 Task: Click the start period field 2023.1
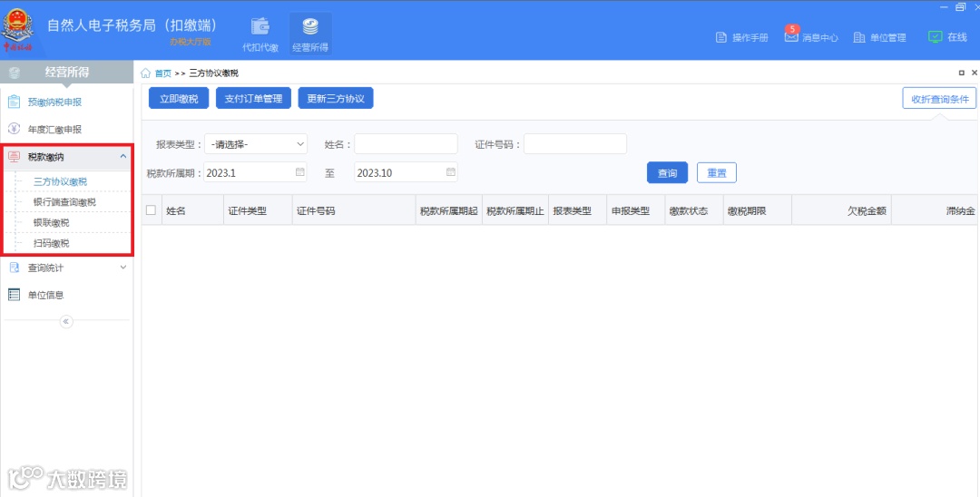[256, 173]
